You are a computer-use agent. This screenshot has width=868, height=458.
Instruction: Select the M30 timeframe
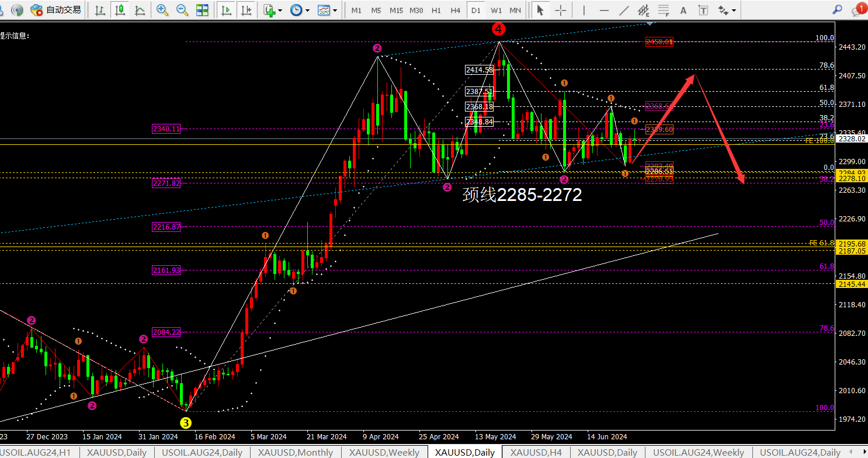[x=416, y=10]
